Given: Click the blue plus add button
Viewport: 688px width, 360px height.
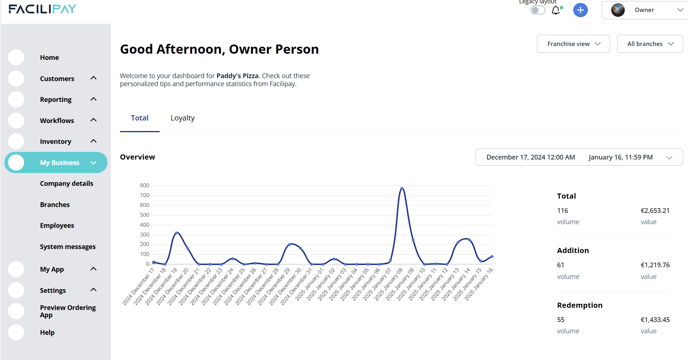Looking at the screenshot, I should pyautogui.click(x=580, y=10).
